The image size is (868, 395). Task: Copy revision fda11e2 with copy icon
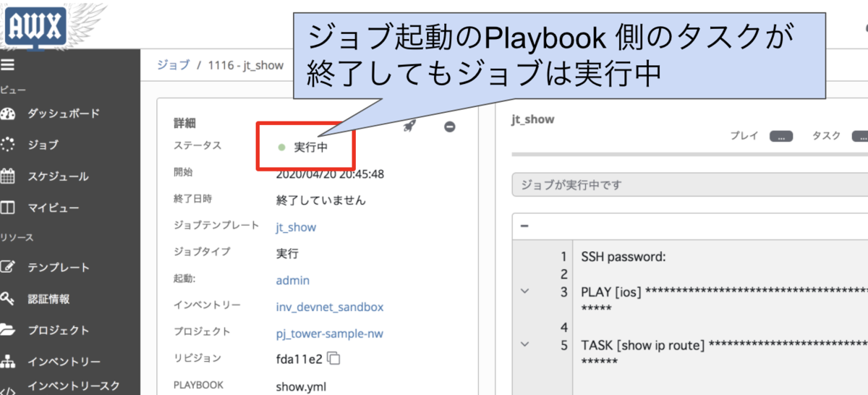[x=333, y=358]
